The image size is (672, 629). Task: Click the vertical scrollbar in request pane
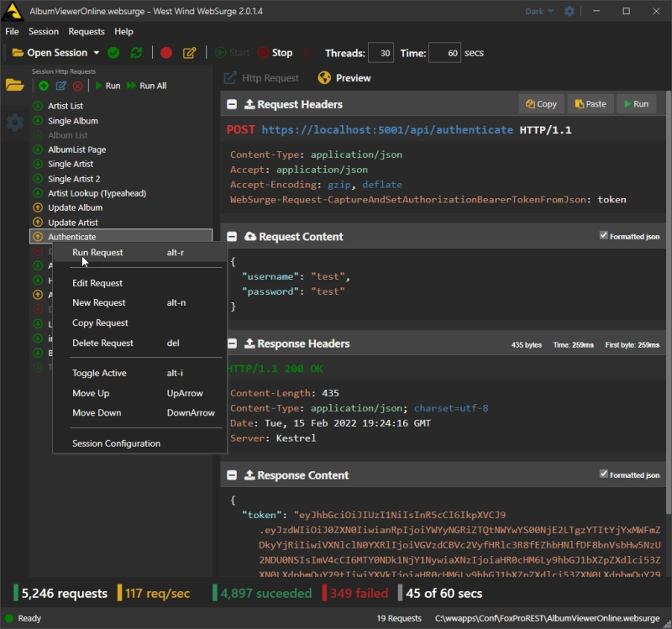click(669, 302)
